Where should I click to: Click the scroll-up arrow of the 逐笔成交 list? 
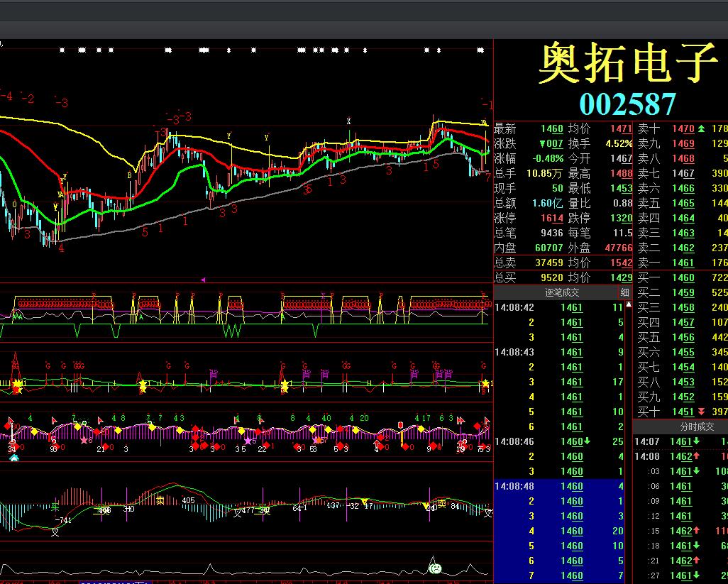[x=629, y=304]
